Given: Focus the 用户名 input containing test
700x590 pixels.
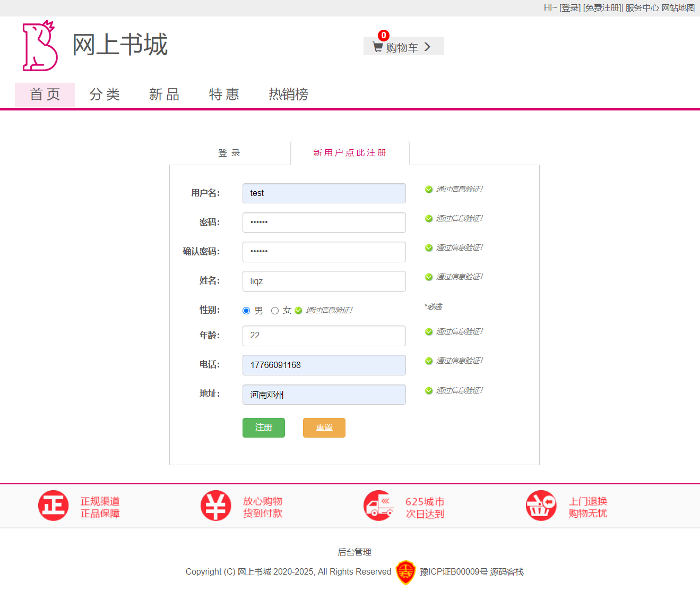Looking at the screenshot, I should coord(324,193).
